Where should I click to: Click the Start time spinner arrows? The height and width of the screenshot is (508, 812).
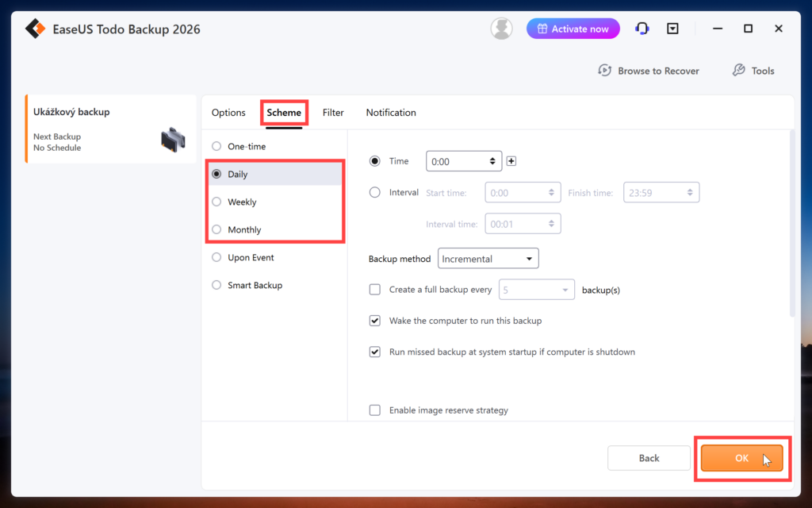point(552,192)
